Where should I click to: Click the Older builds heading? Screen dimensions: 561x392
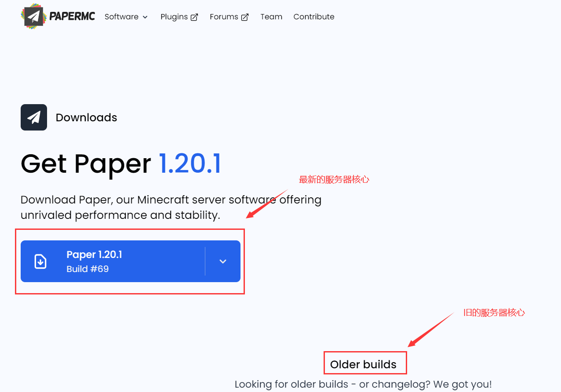[x=363, y=364]
